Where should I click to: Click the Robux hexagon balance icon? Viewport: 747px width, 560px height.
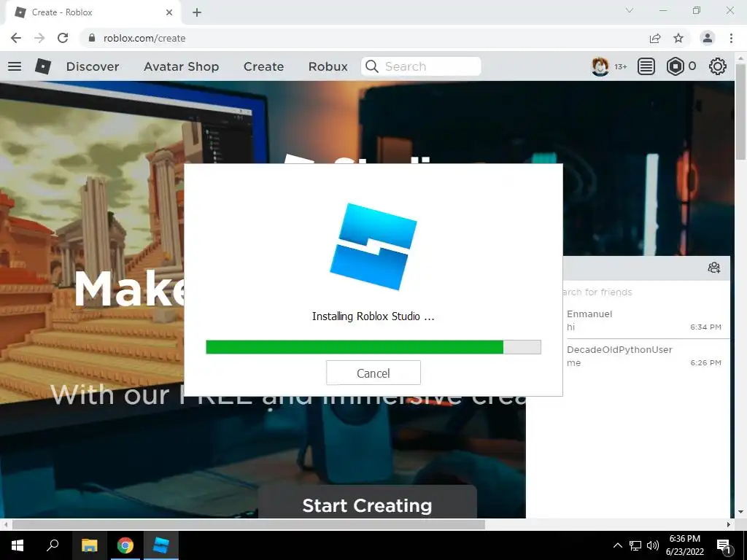675,66
